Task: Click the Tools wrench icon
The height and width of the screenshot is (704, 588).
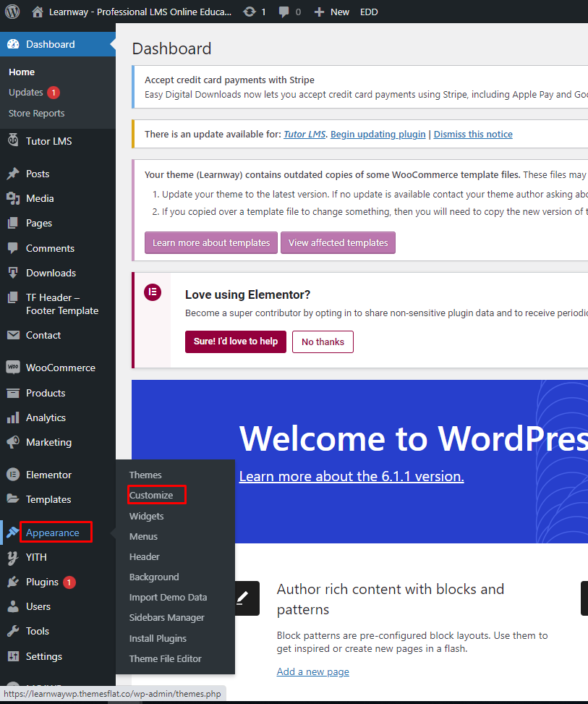Action: (x=13, y=631)
